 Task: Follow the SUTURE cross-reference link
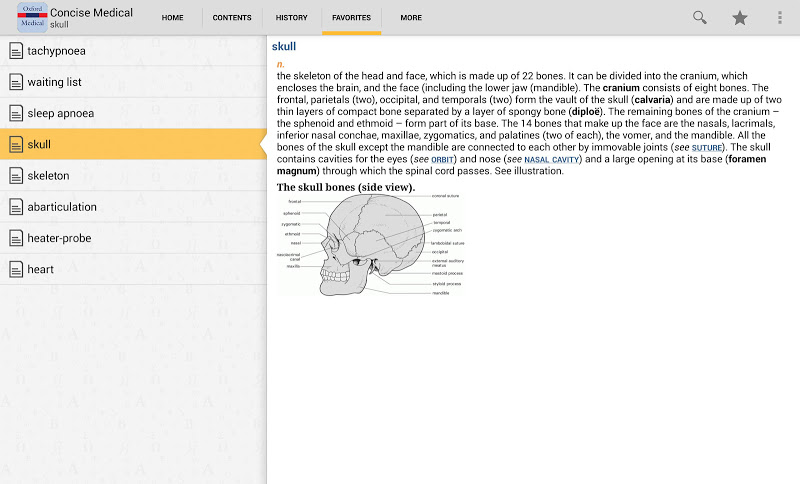point(707,148)
